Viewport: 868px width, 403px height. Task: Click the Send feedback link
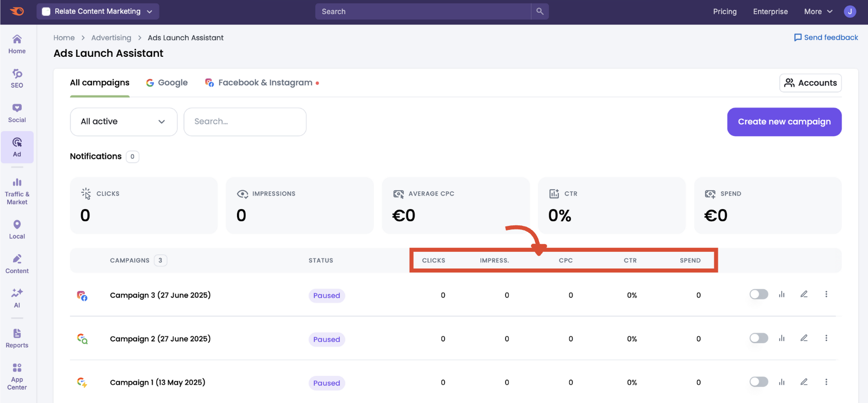(x=826, y=38)
